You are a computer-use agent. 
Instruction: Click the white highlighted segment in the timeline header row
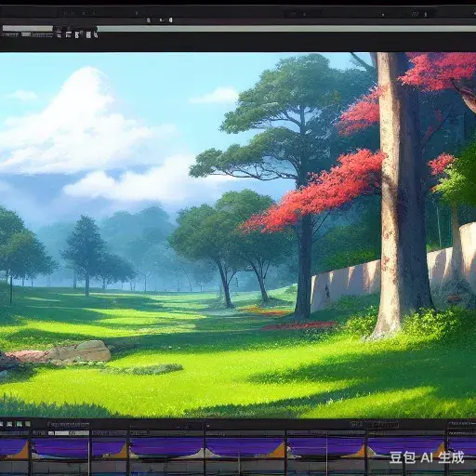(x=62, y=433)
